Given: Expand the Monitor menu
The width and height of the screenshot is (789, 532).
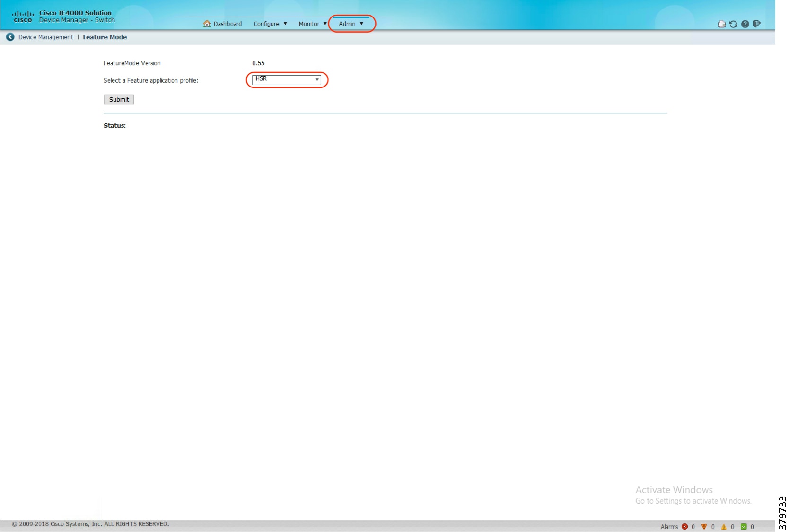Looking at the screenshot, I should tap(313, 24).
